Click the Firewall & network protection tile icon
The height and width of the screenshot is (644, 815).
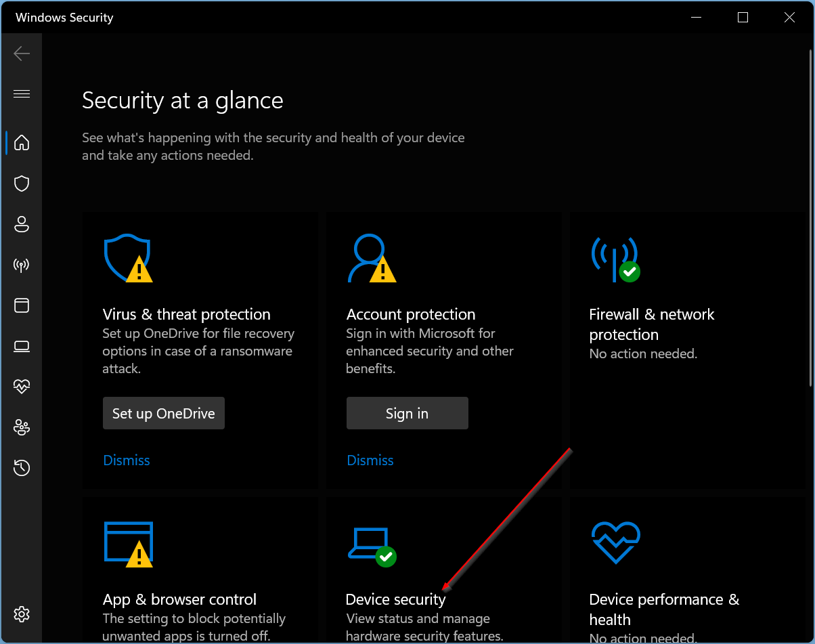click(615, 259)
